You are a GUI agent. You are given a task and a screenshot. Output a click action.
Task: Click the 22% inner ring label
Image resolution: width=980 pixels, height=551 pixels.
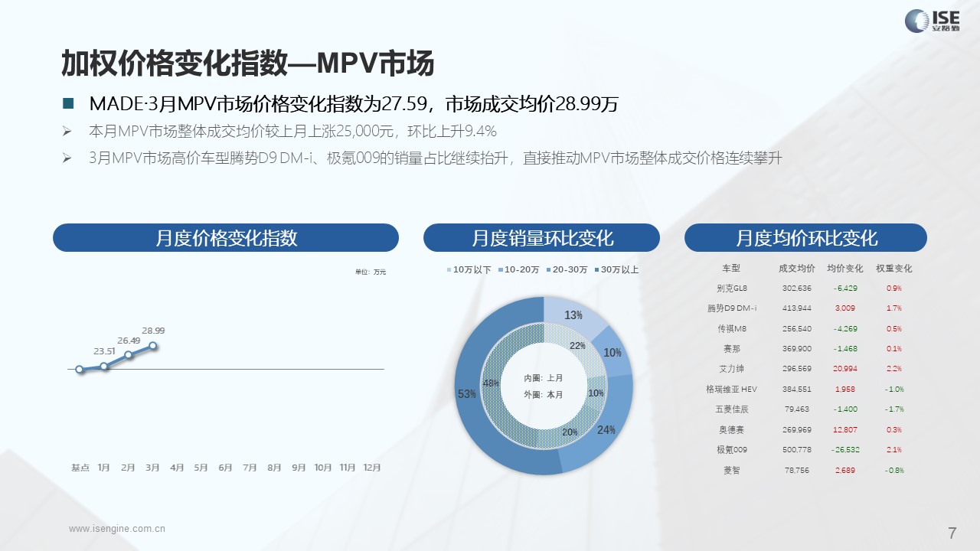(578, 346)
